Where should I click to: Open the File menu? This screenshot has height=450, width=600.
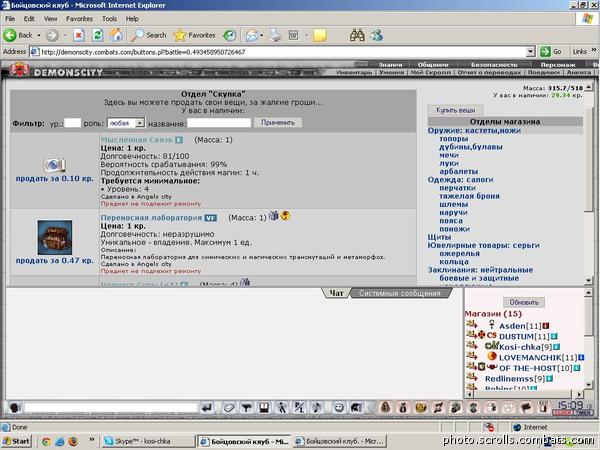tap(10, 19)
